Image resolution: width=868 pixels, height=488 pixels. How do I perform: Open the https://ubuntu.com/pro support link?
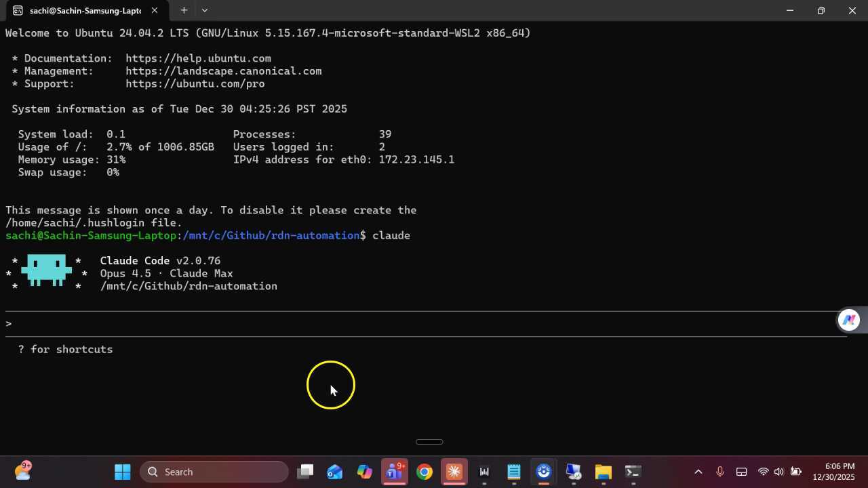tap(195, 84)
